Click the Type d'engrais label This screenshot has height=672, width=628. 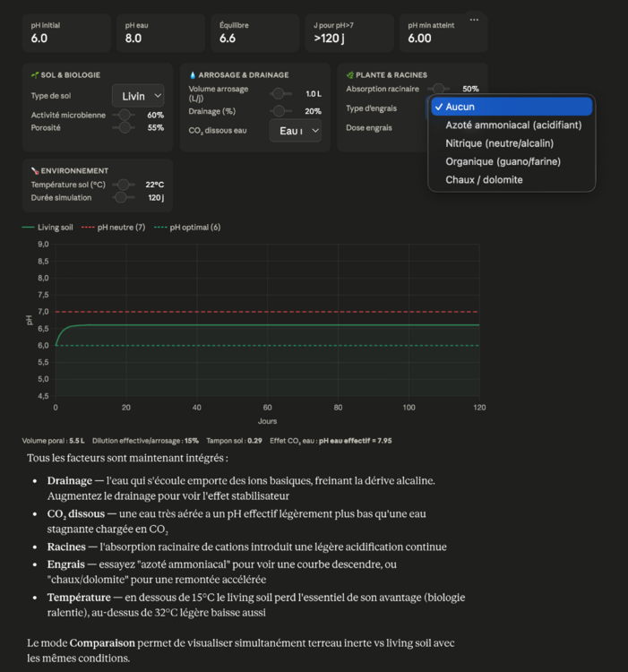[372, 108]
